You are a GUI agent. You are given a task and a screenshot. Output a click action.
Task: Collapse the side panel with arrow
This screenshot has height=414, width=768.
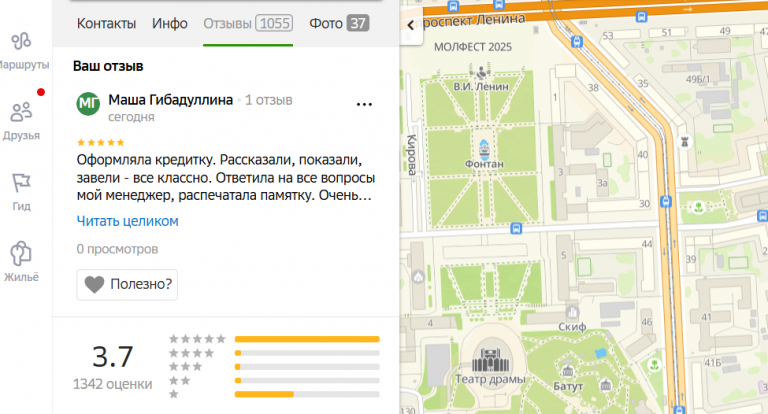point(410,25)
